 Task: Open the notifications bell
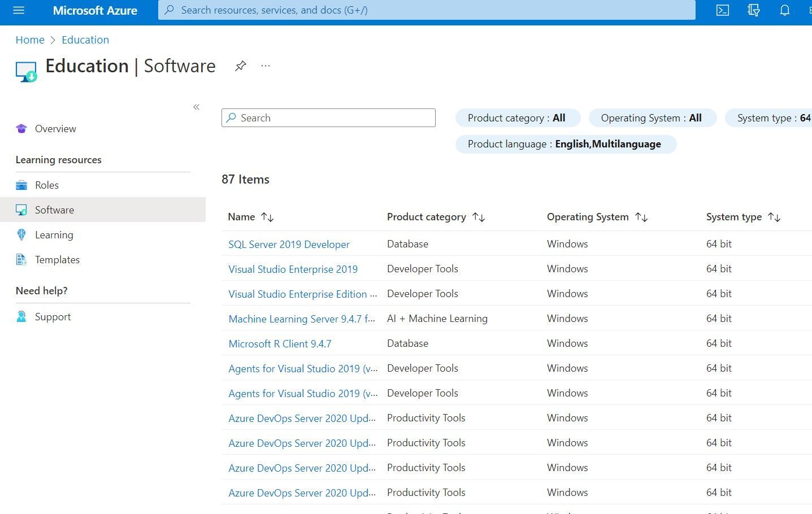[x=784, y=10]
